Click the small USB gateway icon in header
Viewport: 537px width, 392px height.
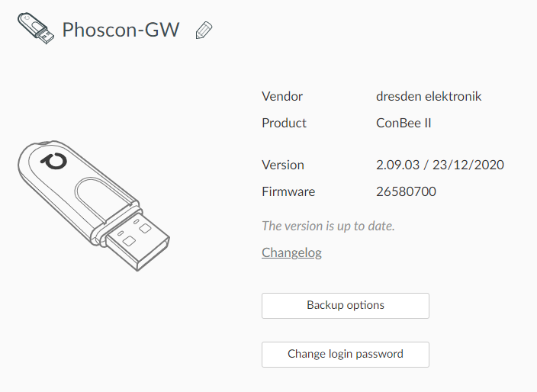pyautogui.click(x=36, y=29)
